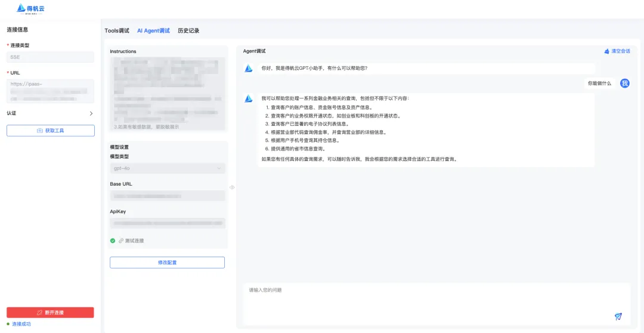This screenshot has height=333, width=644.
Task: Click list item 提供通用的省市信息查询
Action: point(298,149)
